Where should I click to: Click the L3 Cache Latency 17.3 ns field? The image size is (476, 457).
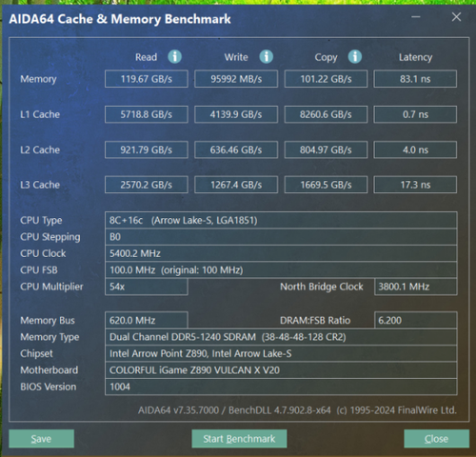coord(415,185)
